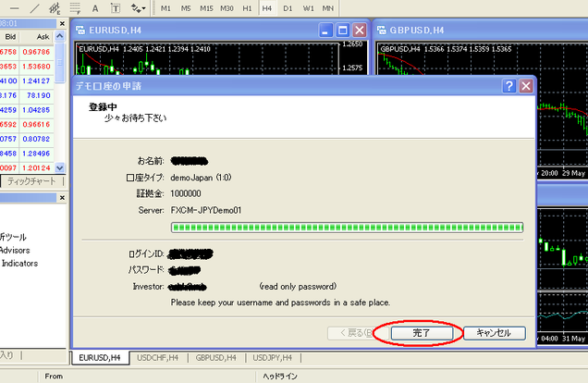Select the ask price 1.04285

(x=36, y=110)
